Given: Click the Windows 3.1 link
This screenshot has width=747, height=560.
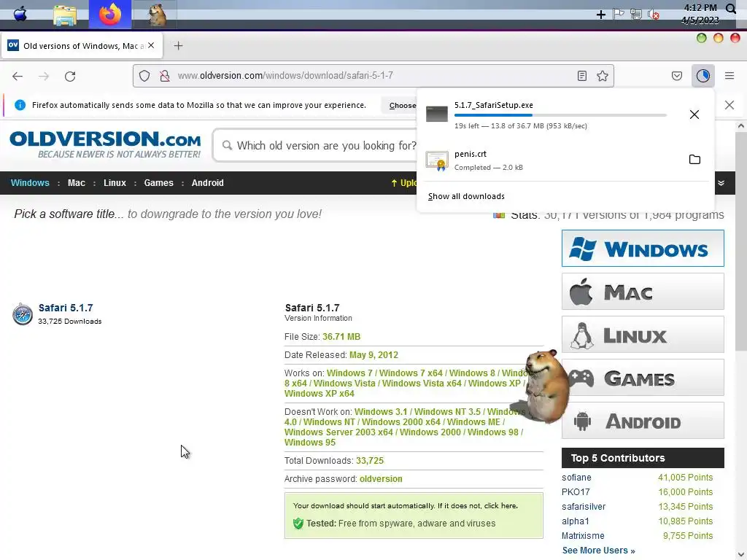Looking at the screenshot, I should click(x=381, y=412).
